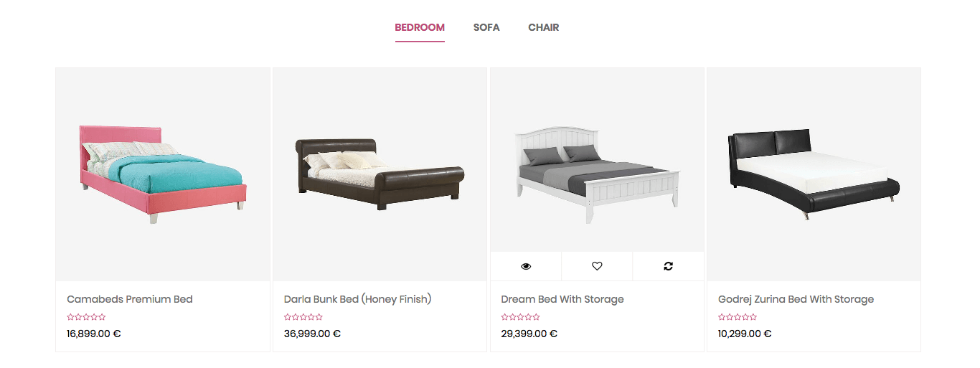Open the Camabeds Premium Bed product link
Image resolution: width=980 pixels, height=368 pixels.
[130, 299]
